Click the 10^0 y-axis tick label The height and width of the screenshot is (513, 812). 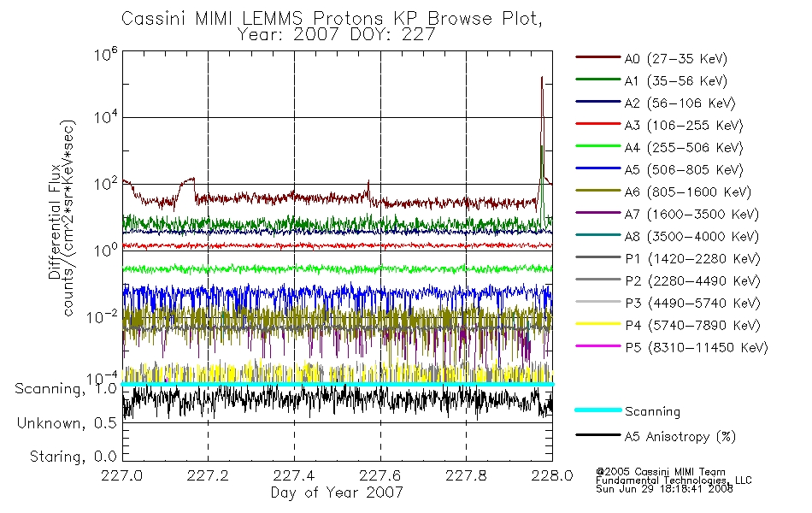[106, 250]
